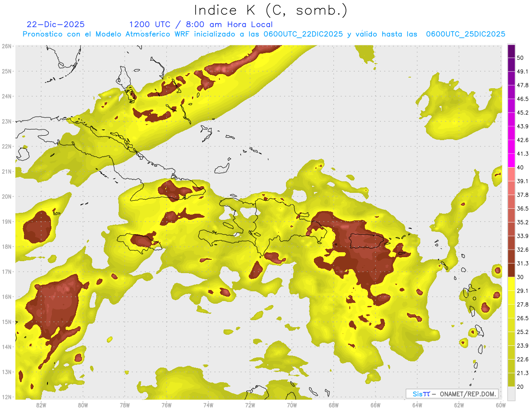The image size is (532, 411).
Task: Click the '46.5' color scale label
Action: (523, 99)
